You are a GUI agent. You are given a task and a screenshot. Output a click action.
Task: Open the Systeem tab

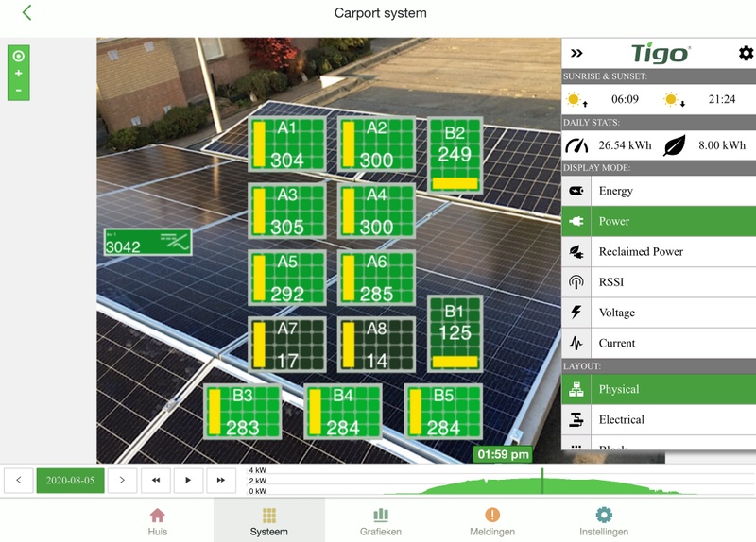[269, 521]
